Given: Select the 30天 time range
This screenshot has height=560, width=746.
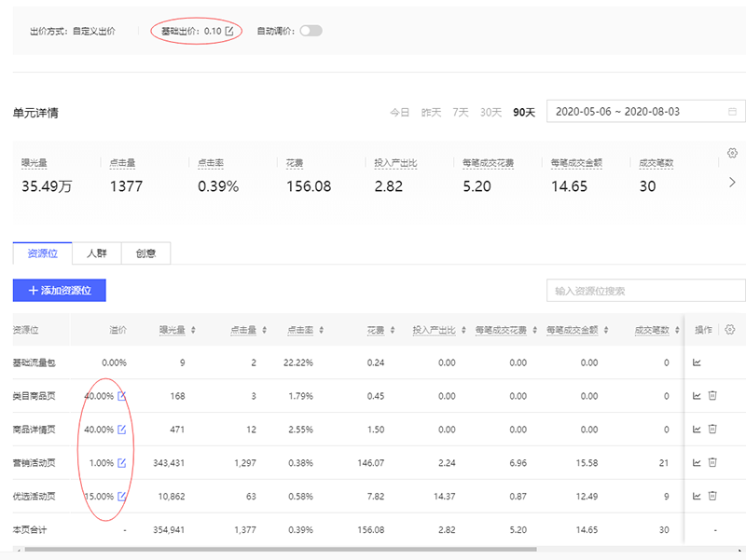Looking at the screenshot, I should coord(491,112).
